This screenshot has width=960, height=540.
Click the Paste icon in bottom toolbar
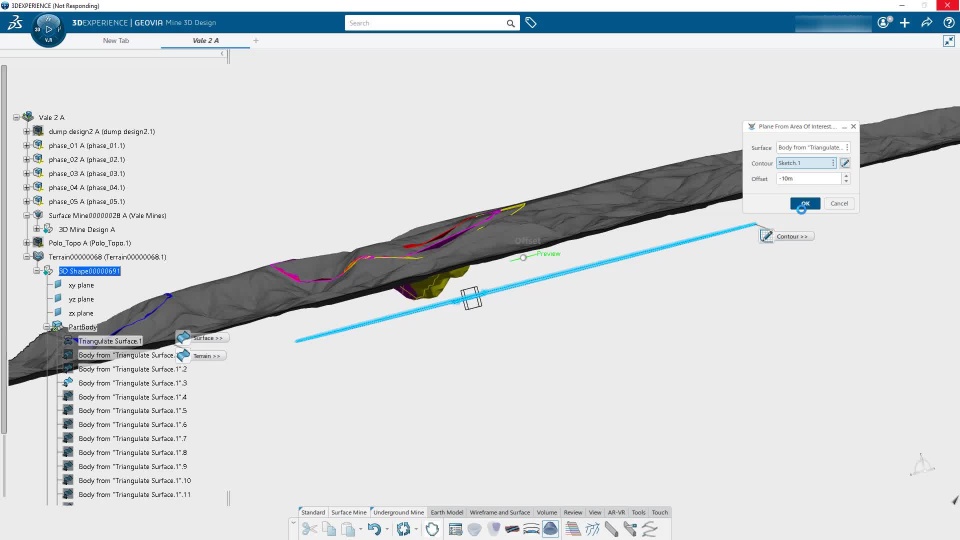pyautogui.click(x=348, y=529)
